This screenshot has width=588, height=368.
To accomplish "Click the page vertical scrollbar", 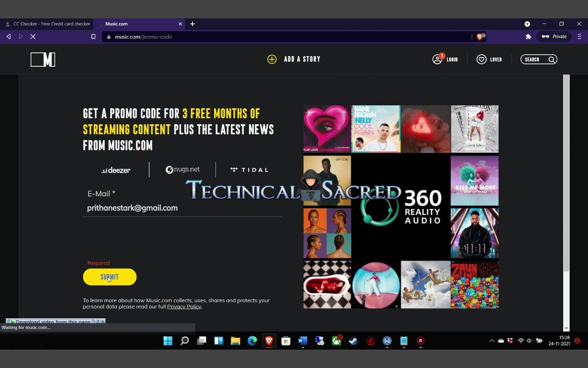I will click(566, 172).
